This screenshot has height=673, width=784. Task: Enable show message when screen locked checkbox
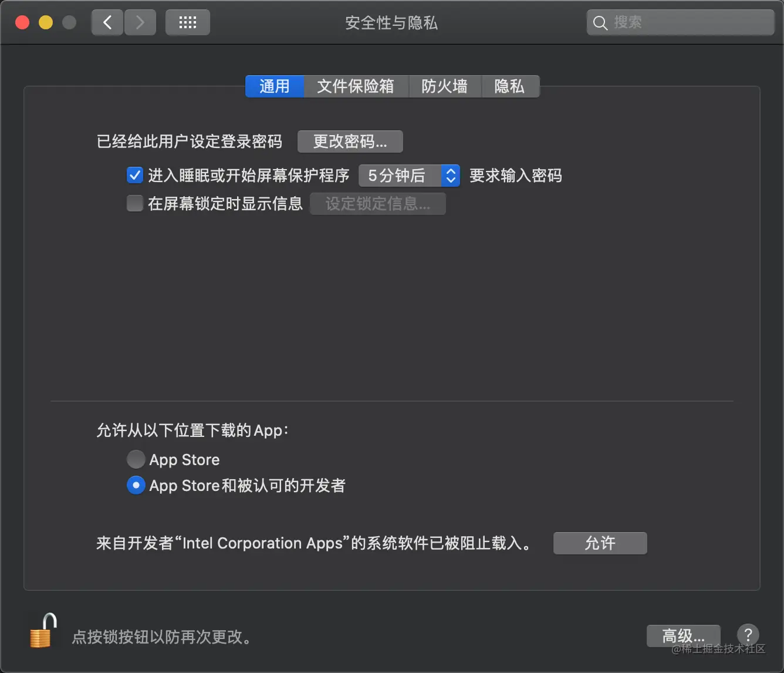coord(135,204)
